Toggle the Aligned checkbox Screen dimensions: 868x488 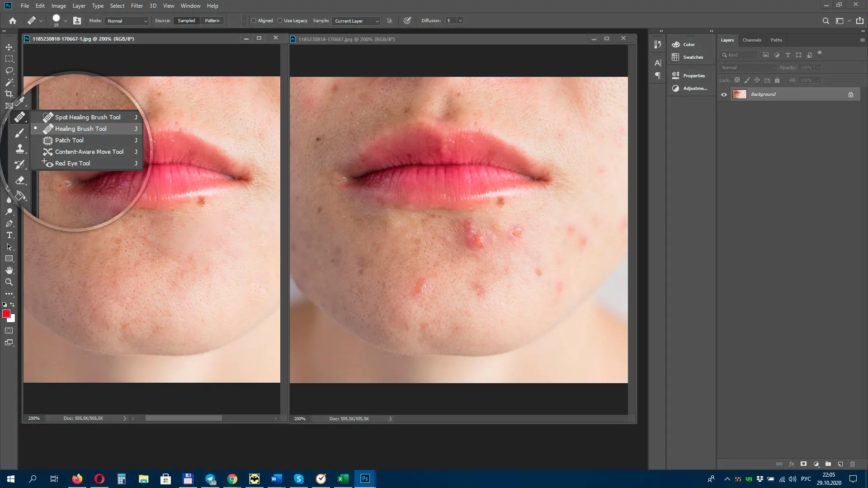pyautogui.click(x=253, y=20)
